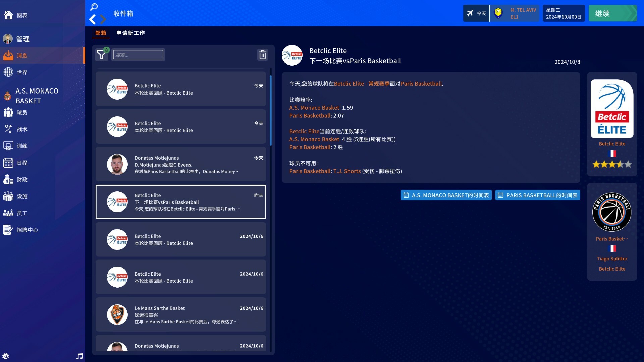The width and height of the screenshot is (644, 362).
Task: Click the music note icon at bottom
Action: tap(79, 356)
